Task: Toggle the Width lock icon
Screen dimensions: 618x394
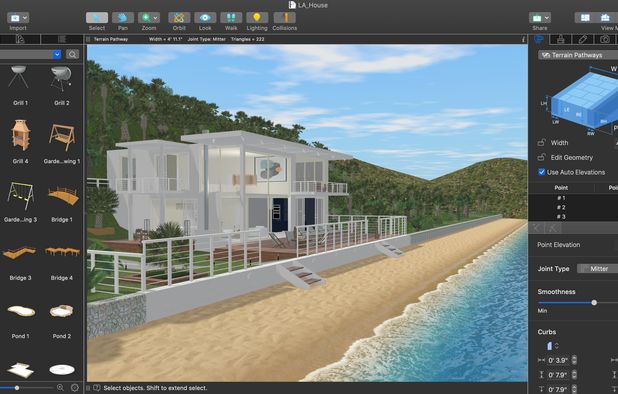Action: coord(542,143)
